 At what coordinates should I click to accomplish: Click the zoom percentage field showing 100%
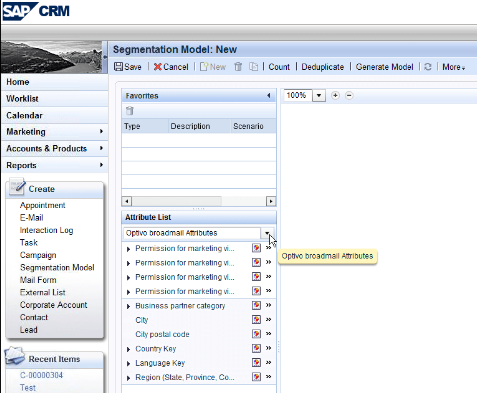[x=298, y=96]
